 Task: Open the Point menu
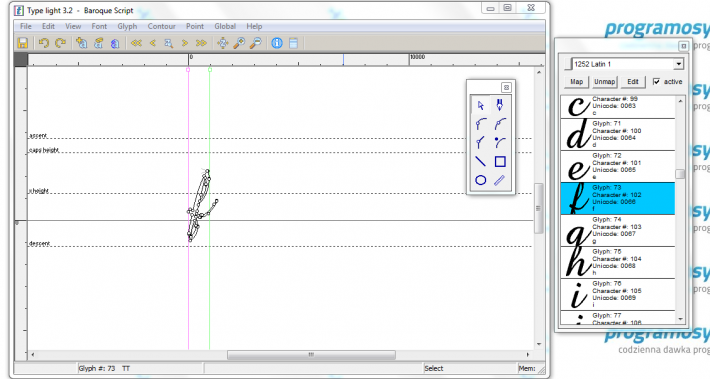[195, 26]
